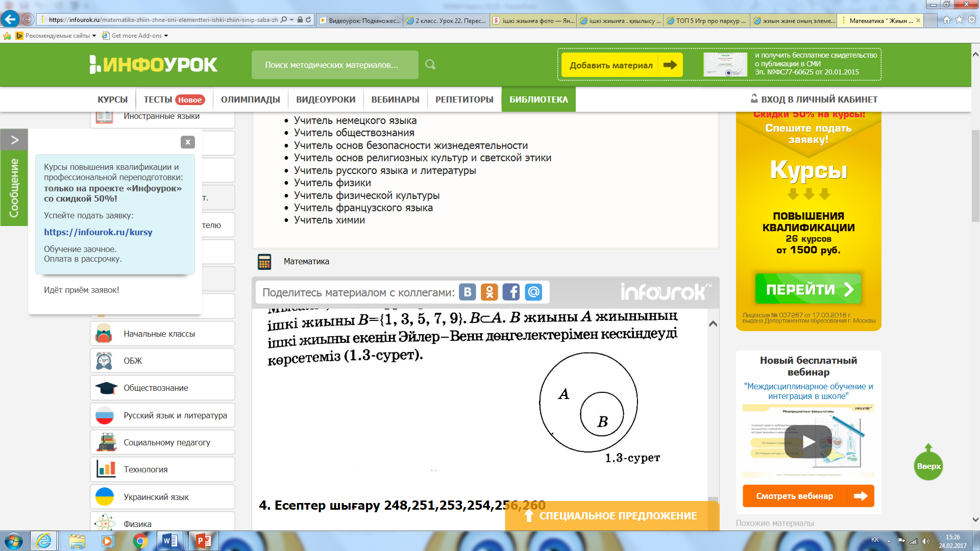
Task: Close the courses popup message
Action: [187, 142]
